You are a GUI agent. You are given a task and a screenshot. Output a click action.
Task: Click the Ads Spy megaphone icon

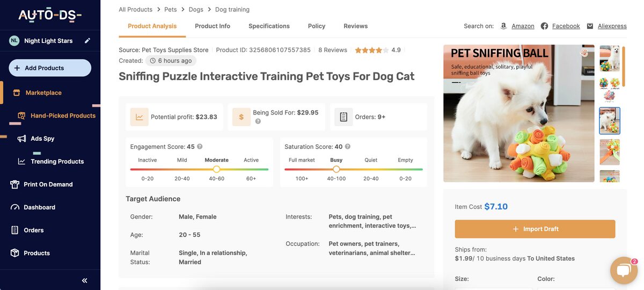pos(21,139)
